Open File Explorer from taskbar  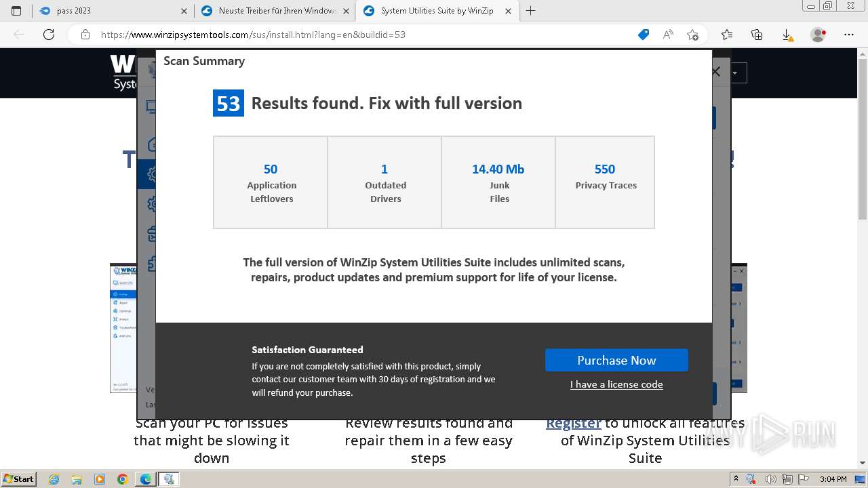click(77, 479)
